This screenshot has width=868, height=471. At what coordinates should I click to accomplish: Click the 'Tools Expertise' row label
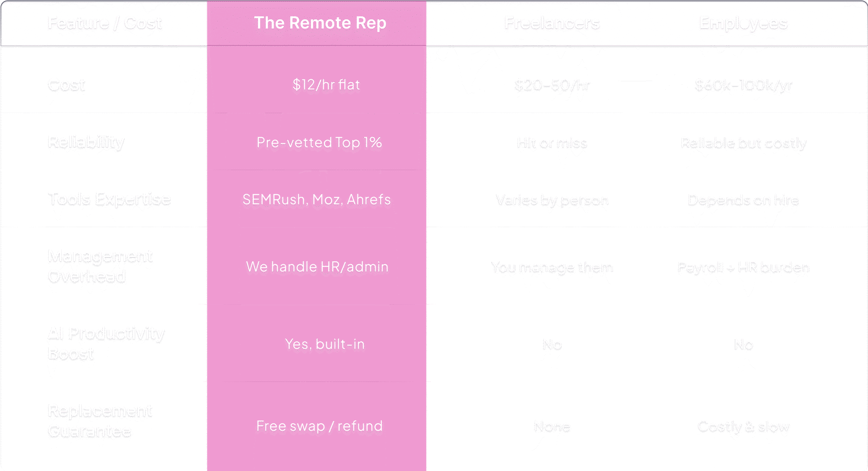[109, 200]
